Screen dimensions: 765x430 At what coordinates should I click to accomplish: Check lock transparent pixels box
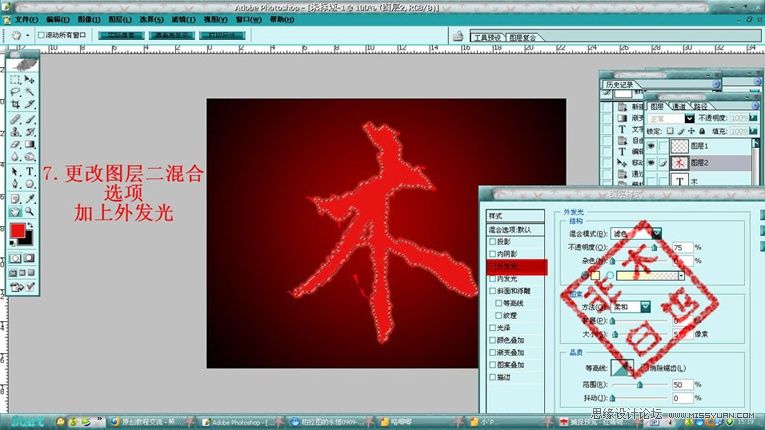pyautogui.click(x=670, y=131)
